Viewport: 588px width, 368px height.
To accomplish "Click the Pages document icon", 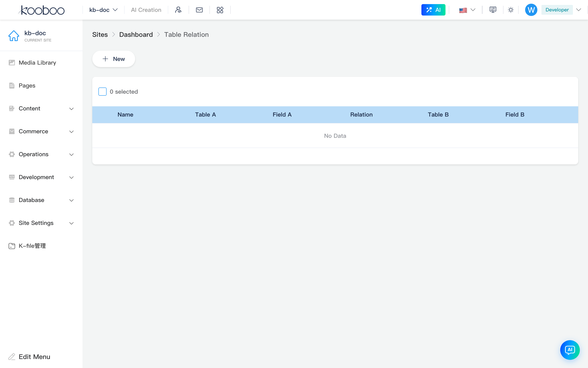I will 12,85.
